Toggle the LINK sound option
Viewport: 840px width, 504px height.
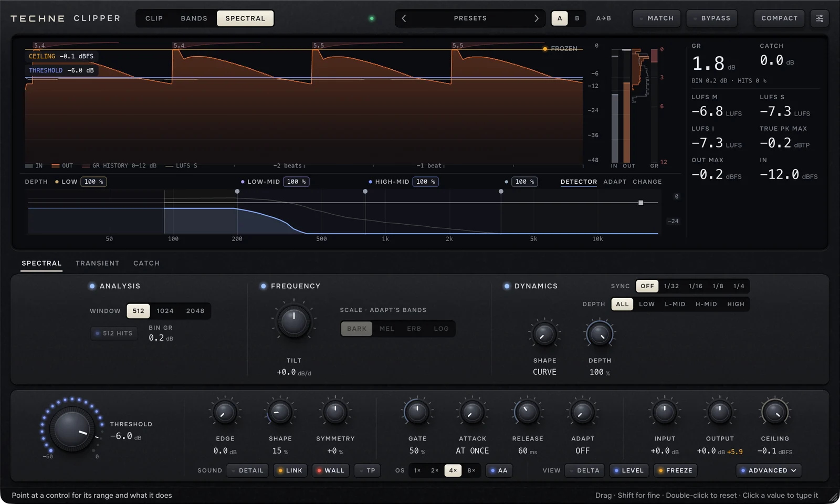pos(290,470)
